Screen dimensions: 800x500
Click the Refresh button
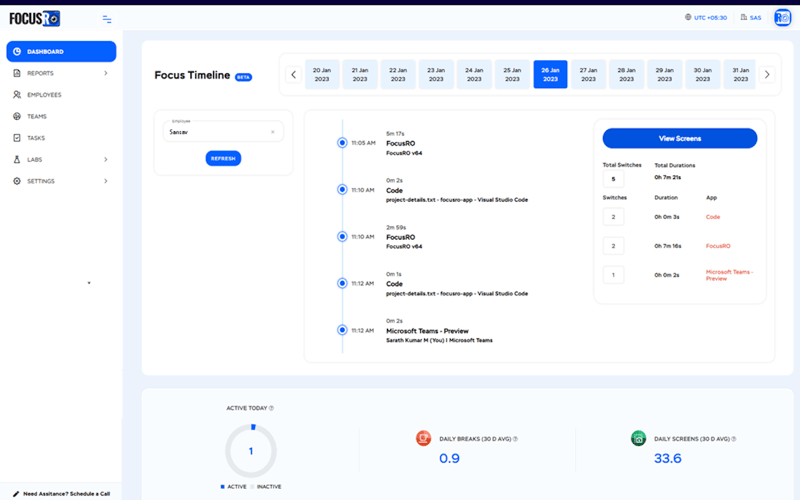click(223, 159)
